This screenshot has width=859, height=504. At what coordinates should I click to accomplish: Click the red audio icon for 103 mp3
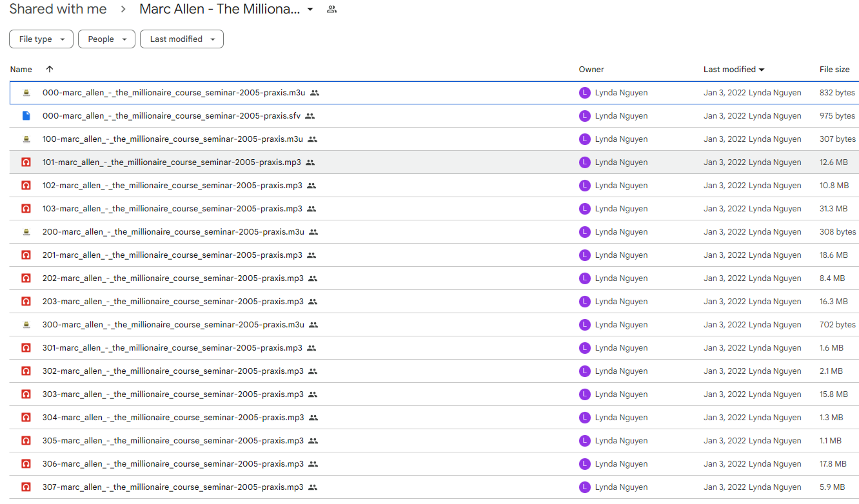(26, 209)
